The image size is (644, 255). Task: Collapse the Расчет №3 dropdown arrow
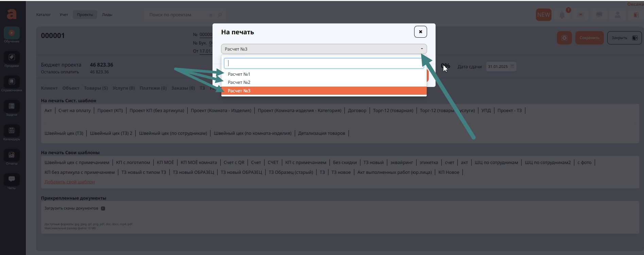pos(422,49)
